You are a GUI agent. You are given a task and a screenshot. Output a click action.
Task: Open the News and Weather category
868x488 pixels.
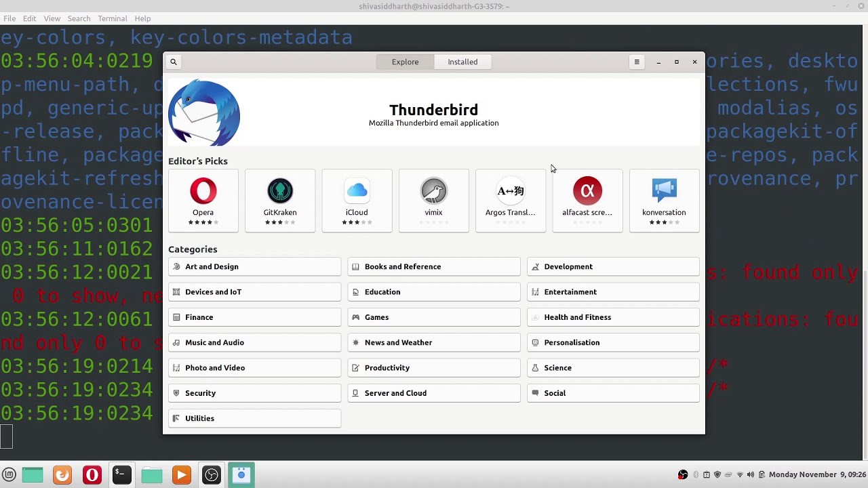[x=434, y=342]
